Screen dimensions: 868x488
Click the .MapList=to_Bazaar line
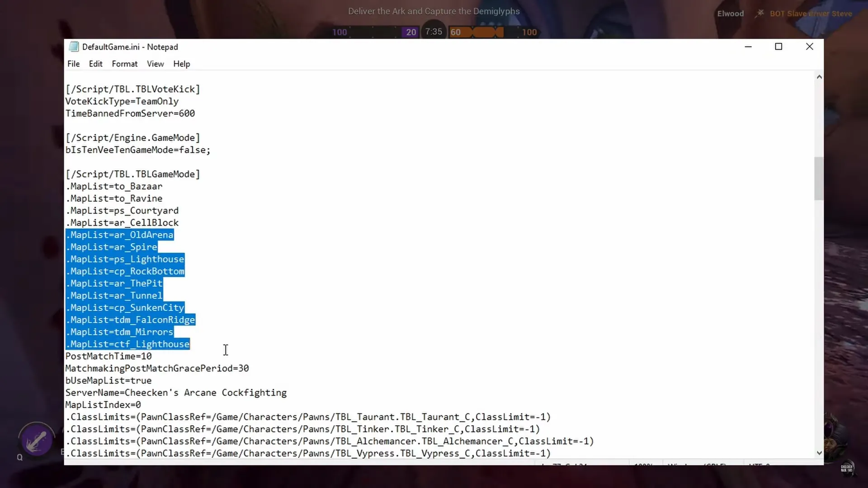click(114, 186)
